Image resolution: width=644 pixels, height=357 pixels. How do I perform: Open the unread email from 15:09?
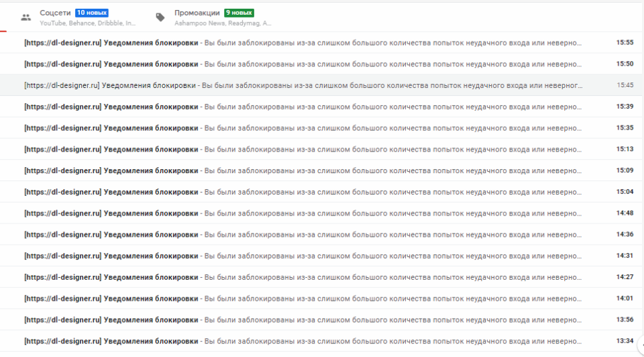302,170
